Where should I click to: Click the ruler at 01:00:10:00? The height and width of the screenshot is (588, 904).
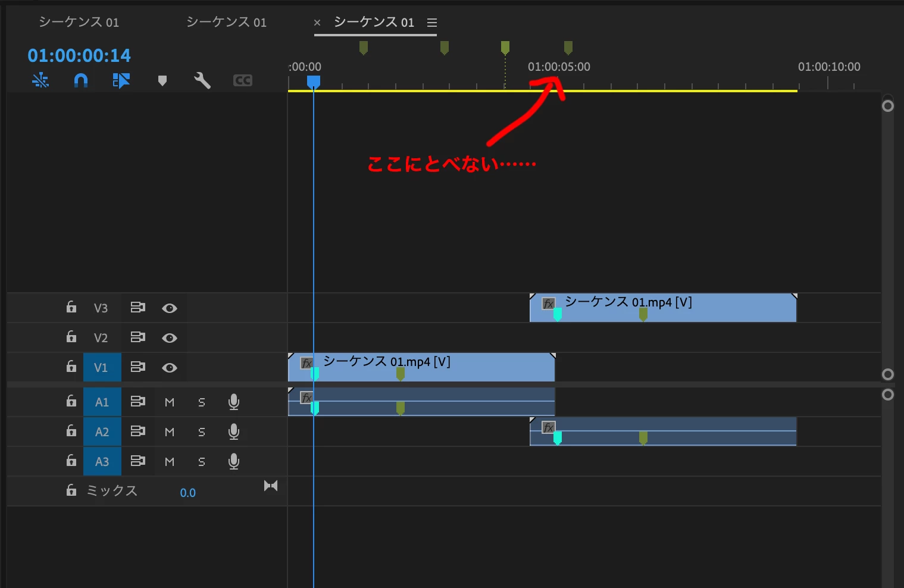(x=829, y=67)
